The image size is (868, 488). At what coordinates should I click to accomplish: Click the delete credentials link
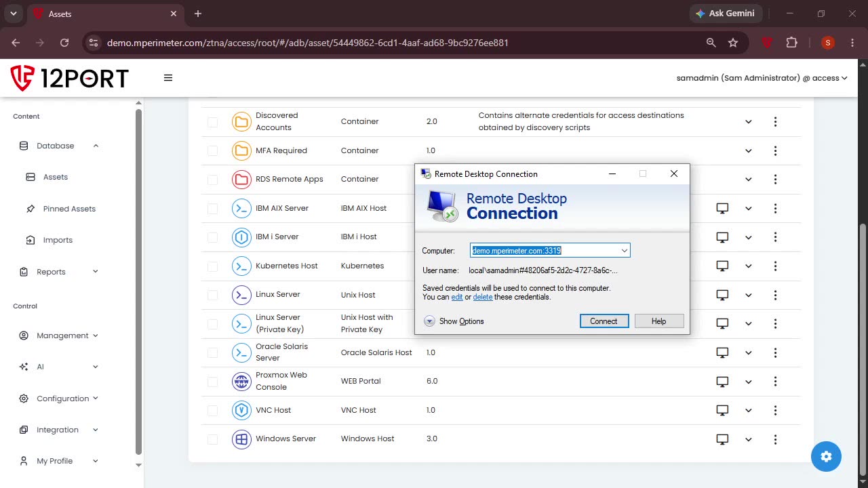click(x=483, y=297)
